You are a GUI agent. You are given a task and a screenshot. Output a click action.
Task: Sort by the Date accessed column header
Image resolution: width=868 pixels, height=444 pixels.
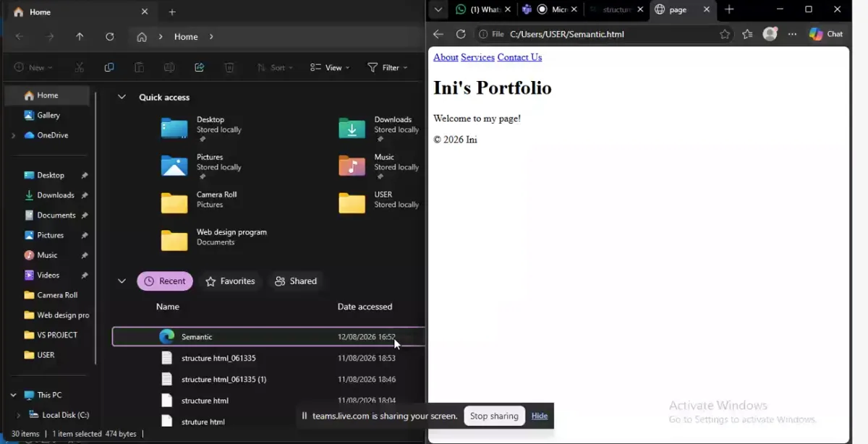[365, 307]
